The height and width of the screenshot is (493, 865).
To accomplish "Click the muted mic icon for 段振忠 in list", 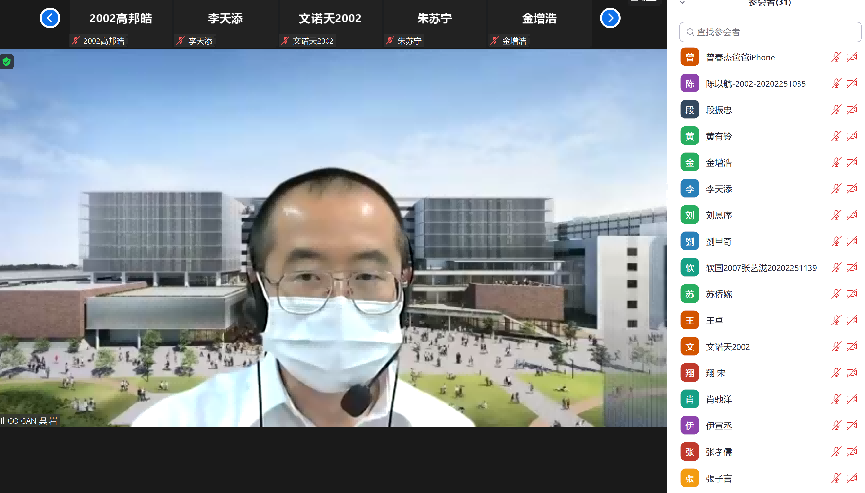I will [836, 110].
